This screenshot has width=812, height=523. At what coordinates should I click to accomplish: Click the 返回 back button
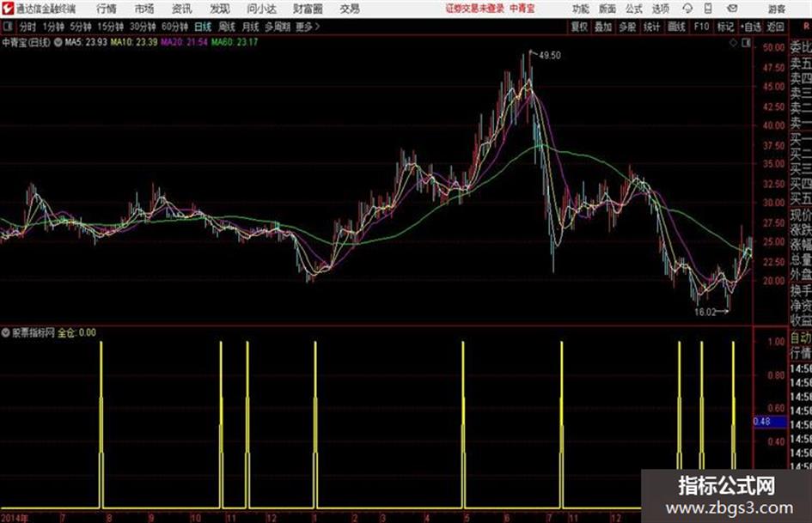(x=775, y=27)
